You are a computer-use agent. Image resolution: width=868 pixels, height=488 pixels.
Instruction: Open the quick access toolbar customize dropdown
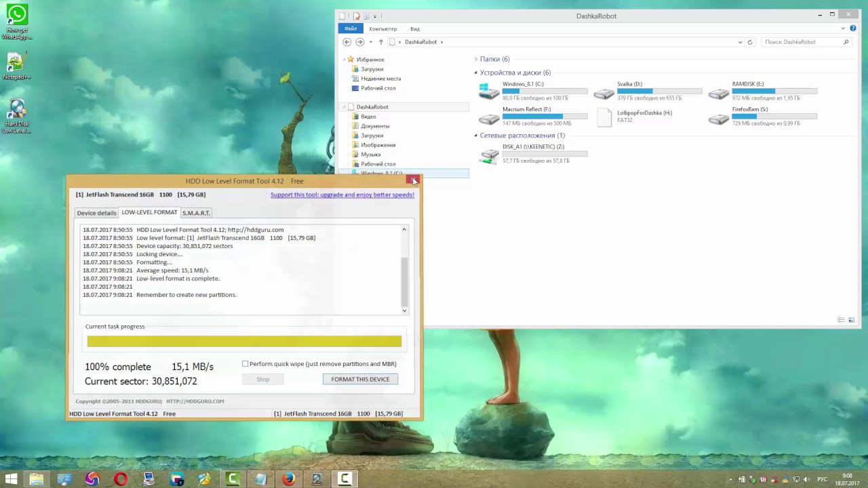click(x=375, y=17)
